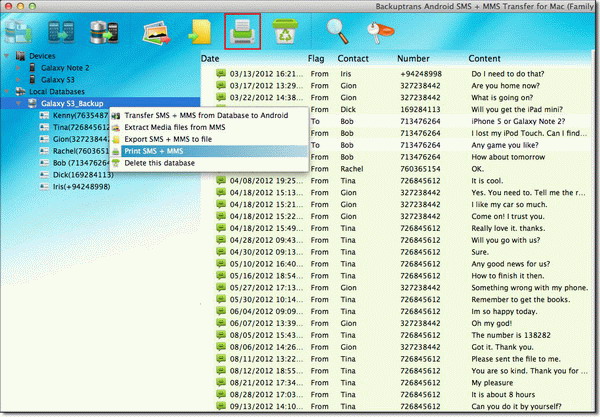Choose Extract Media files from MMS
This screenshot has height=417, width=600.
(x=175, y=127)
